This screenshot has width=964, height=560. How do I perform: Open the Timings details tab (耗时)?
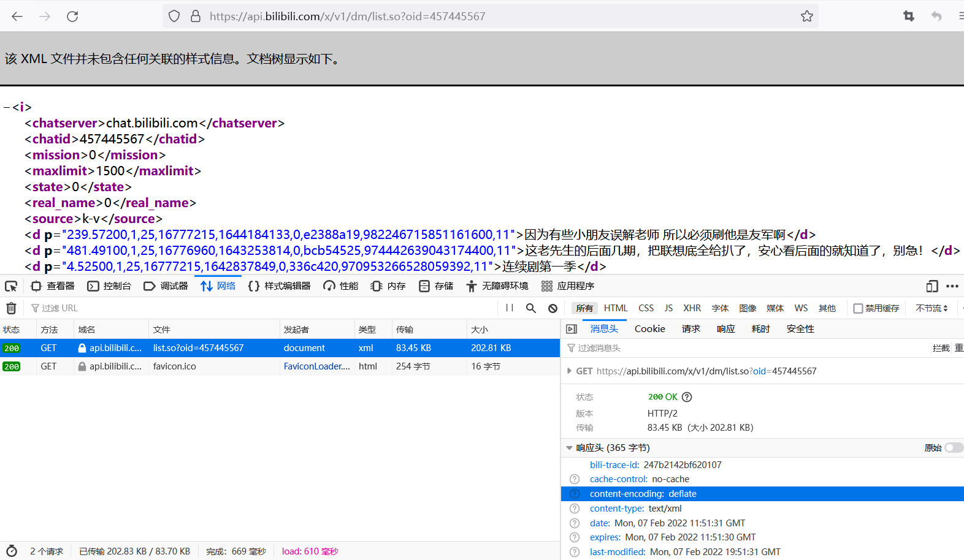[x=761, y=329]
